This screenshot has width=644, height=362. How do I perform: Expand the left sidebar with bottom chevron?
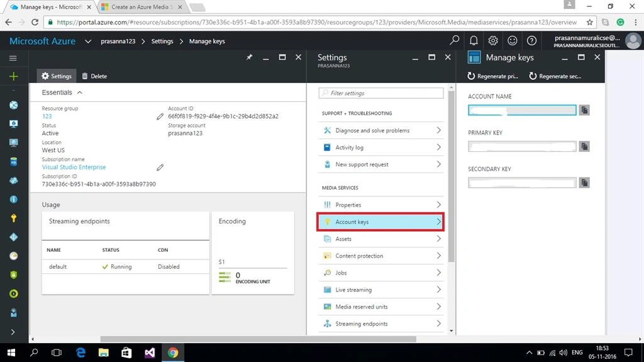coord(13,332)
